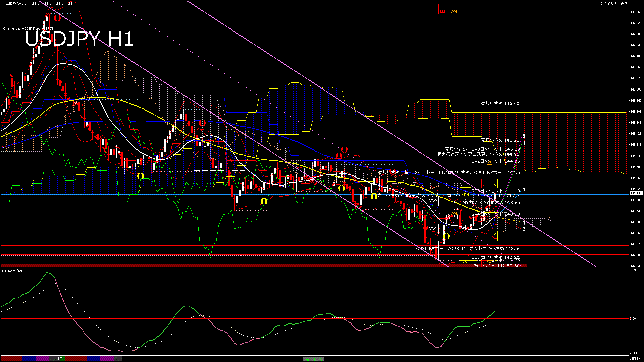Screen dimensions: 644x362
Task: Select the OP7日NYカットやや小さめ 143.85 label
Action: click(485, 203)
